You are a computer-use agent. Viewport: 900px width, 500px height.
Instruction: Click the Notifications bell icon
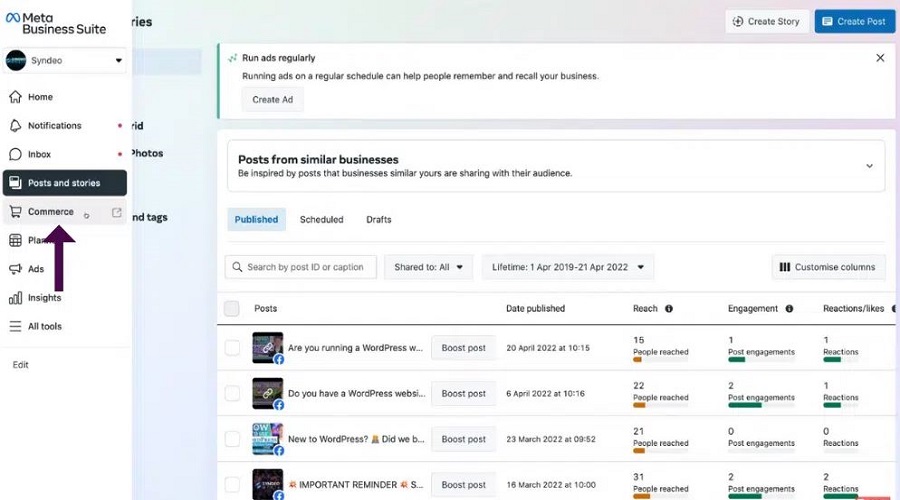(15, 126)
